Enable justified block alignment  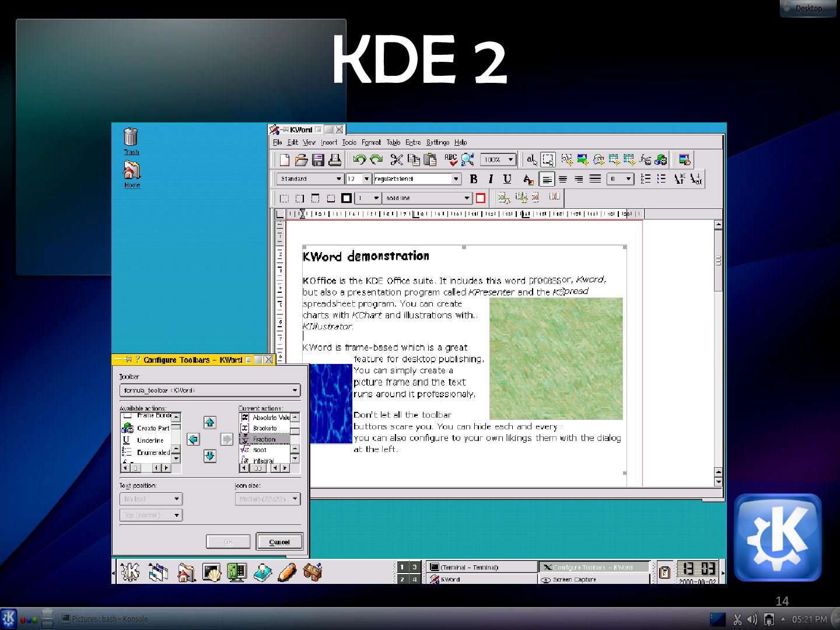click(x=595, y=179)
